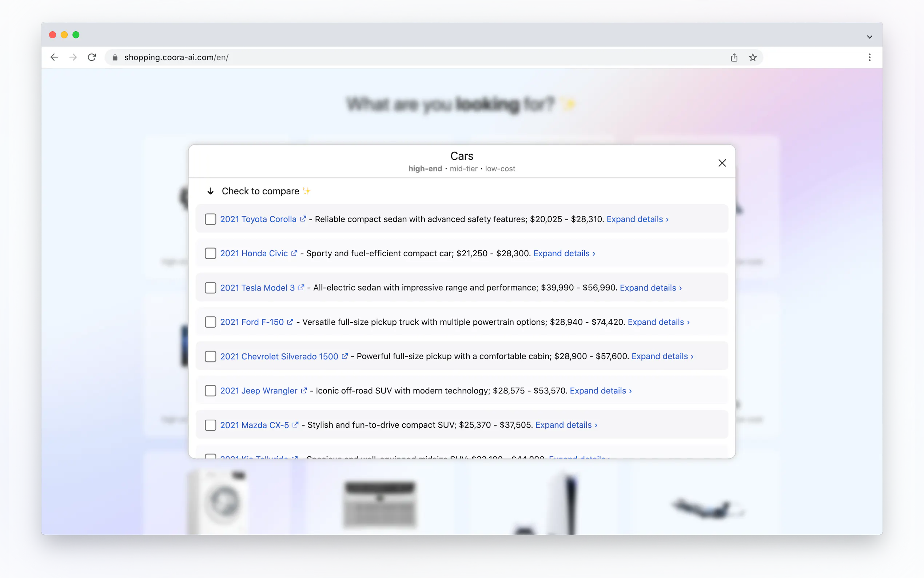
Task: Select the 2021 Mazda CX-5 checkbox
Action: (x=211, y=425)
